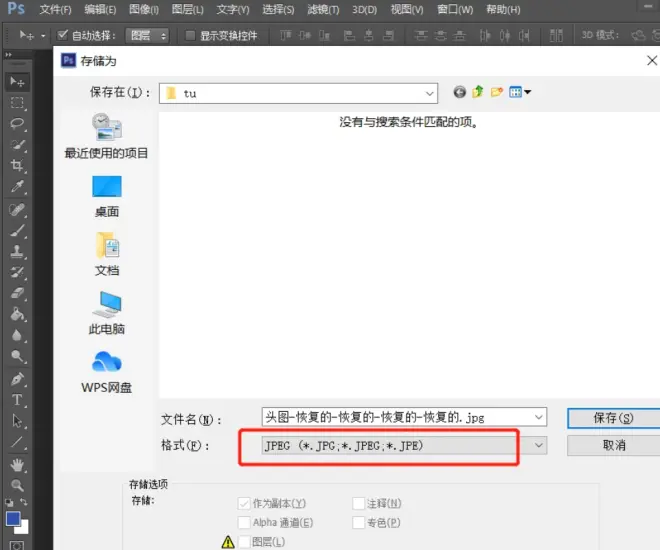Click the auto-align layers icon
Viewport: 660px width, 550px height.
click(x=556, y=36)
